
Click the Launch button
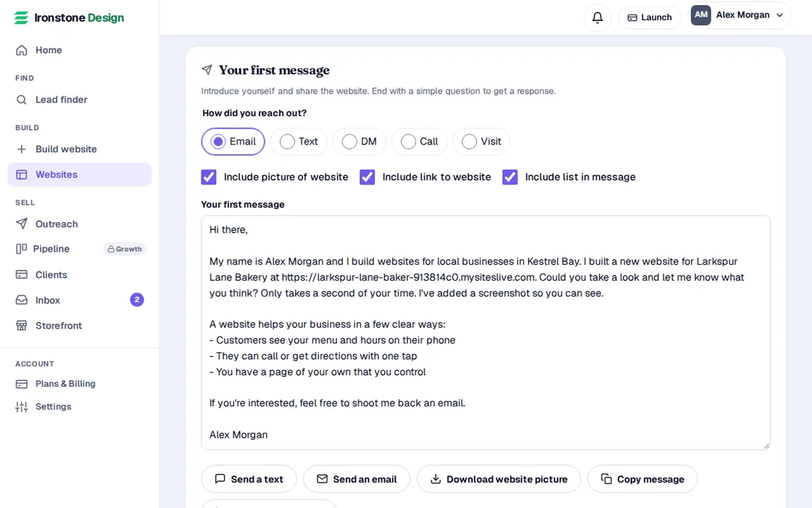pyautogui.click(x=650, y=17)
